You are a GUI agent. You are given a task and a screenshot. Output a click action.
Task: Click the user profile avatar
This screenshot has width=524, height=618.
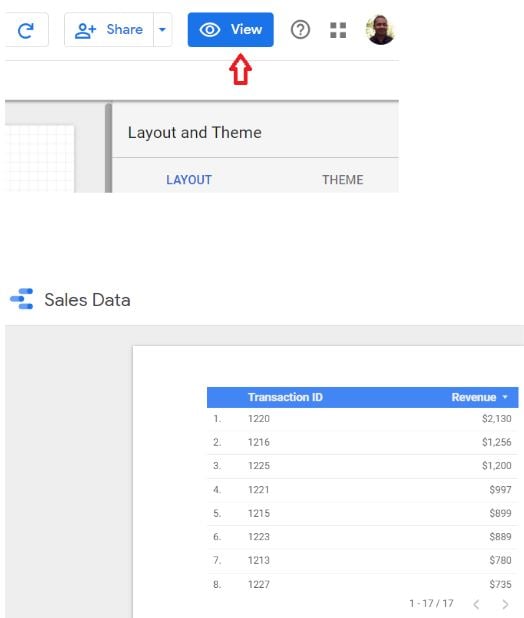tap(380, 30)
